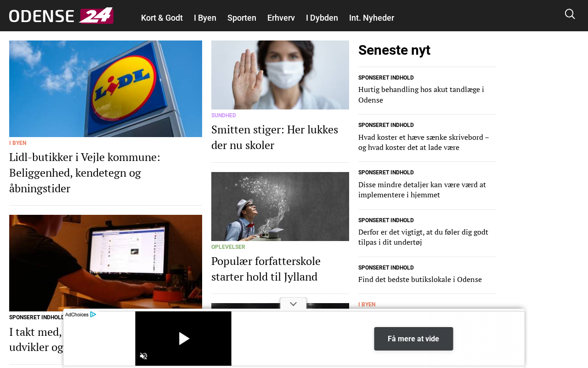Open the AdChoices info icon
588x368 pixels.
(93, 315)
